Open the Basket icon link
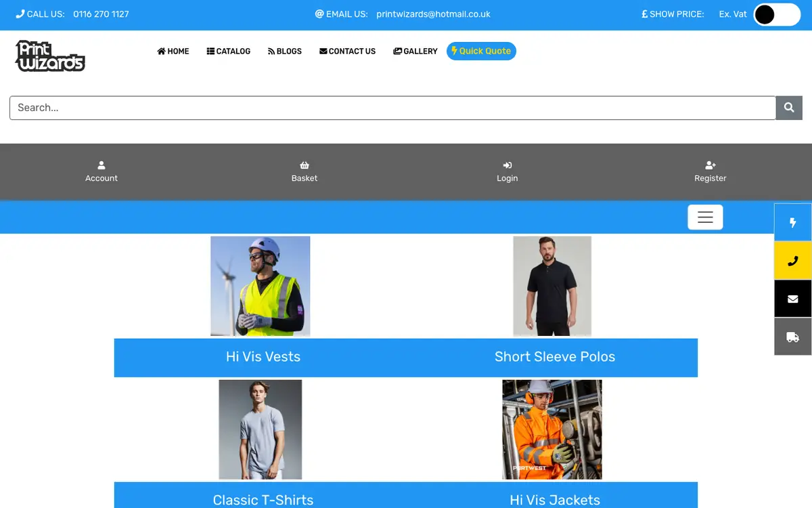Viewport: 812px width, 508px height. pos(304,172)
